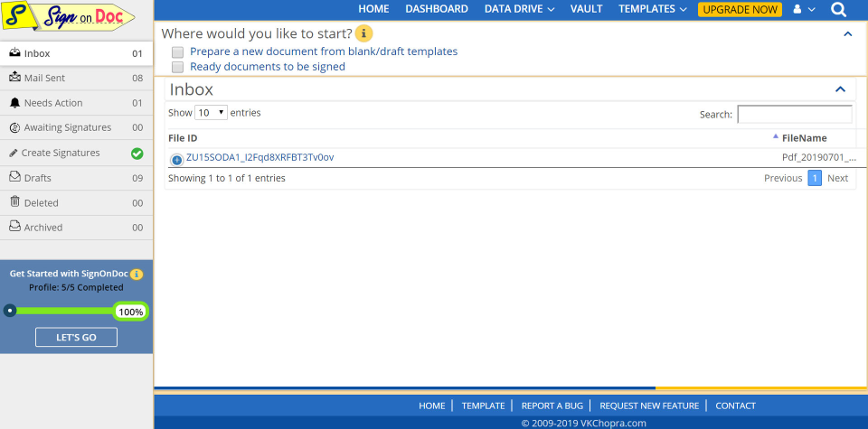Open VAULT from the top navigation
This screenshot has width=868, height=429.
(586, 9)
